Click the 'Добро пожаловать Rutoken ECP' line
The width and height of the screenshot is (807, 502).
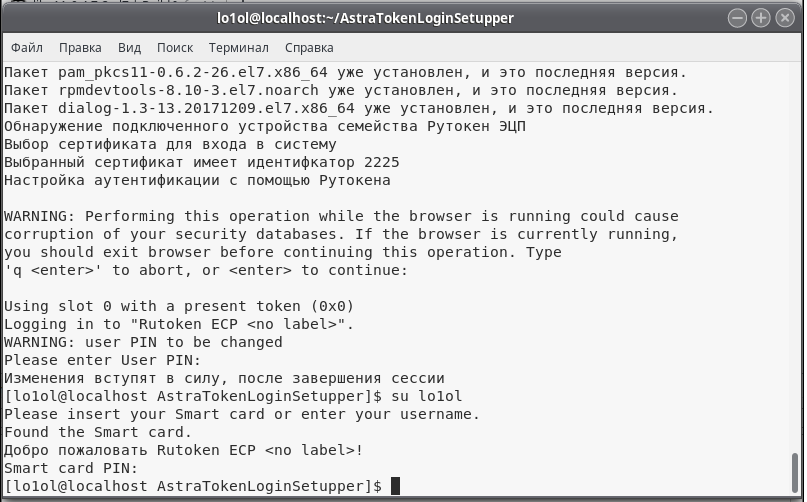pyautogui.click(x=184, y=450)
